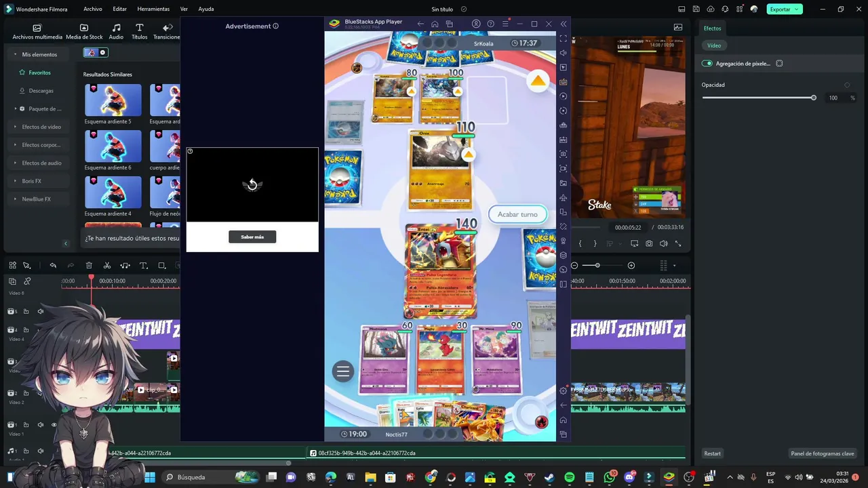The image size is (868, 488).
Task: Open the timeline layout grid icon
Action: (x=12, y=266)
